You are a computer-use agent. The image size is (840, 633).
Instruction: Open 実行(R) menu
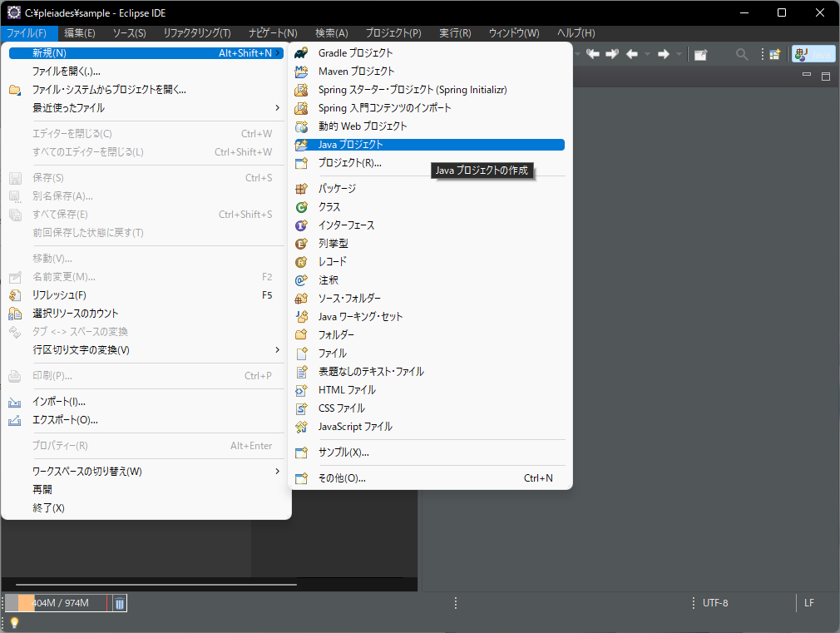click(x=456, y=33)
